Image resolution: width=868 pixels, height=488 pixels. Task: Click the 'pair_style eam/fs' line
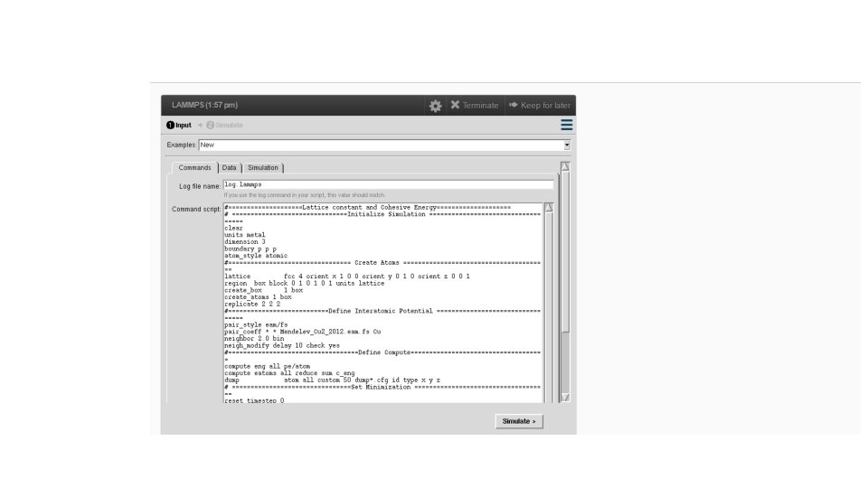(x=256, y=324)
